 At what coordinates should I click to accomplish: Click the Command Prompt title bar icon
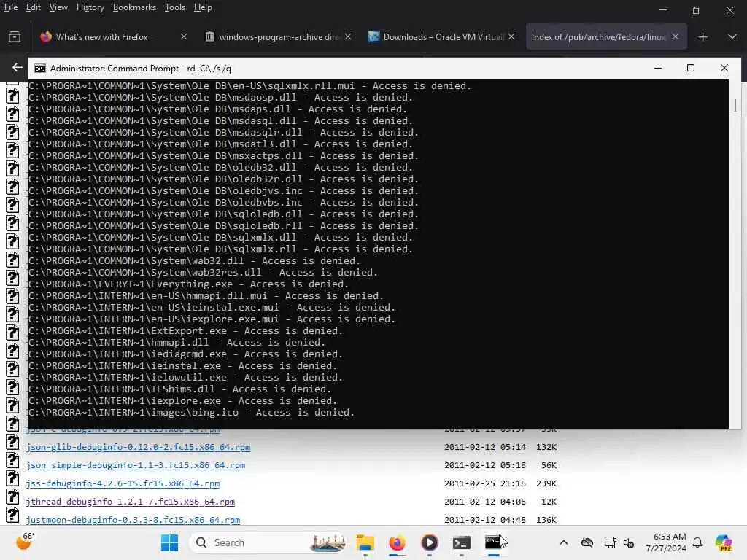[40, 69]
